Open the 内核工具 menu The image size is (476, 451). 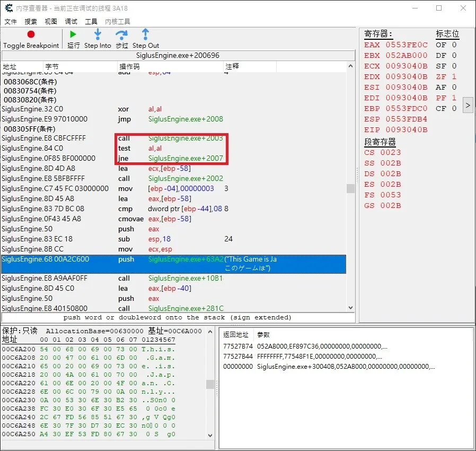tap(118, 22)
